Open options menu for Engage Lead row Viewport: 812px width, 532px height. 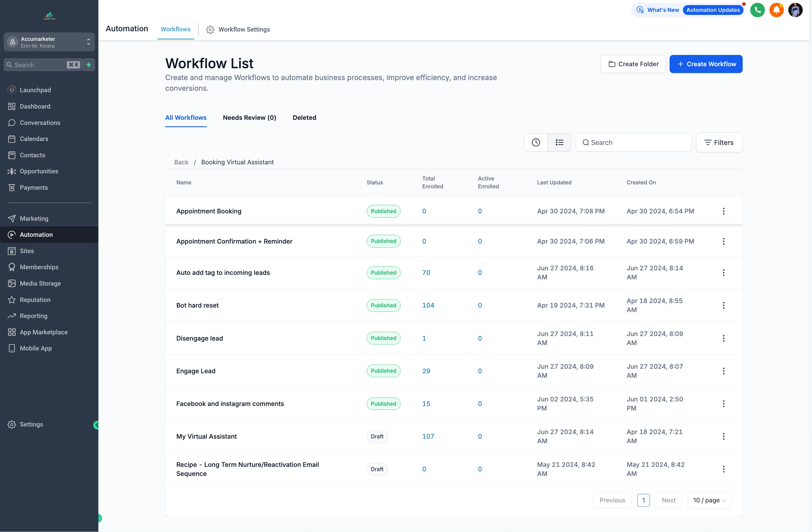(723, 371)
